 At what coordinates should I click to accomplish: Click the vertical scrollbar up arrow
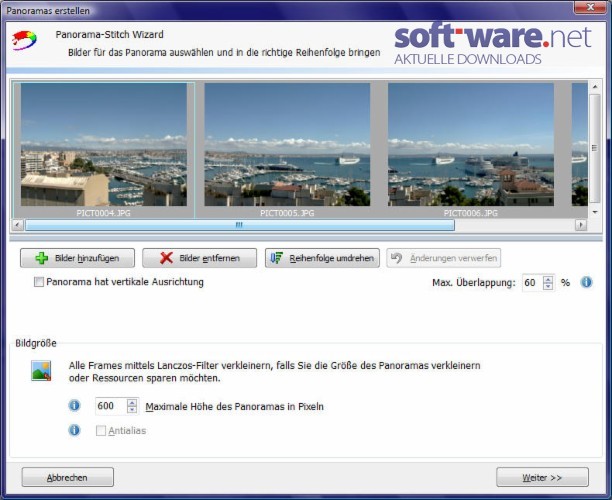pyautogui.click(x=595, y=87)
